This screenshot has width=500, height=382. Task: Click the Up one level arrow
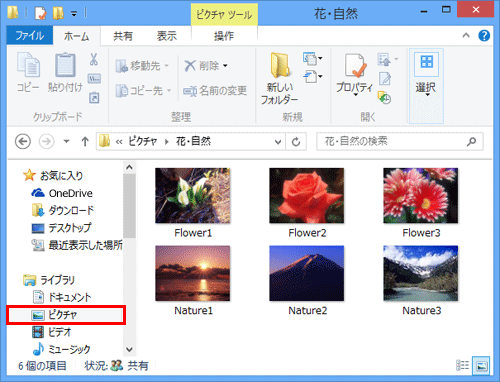[85, 142]
